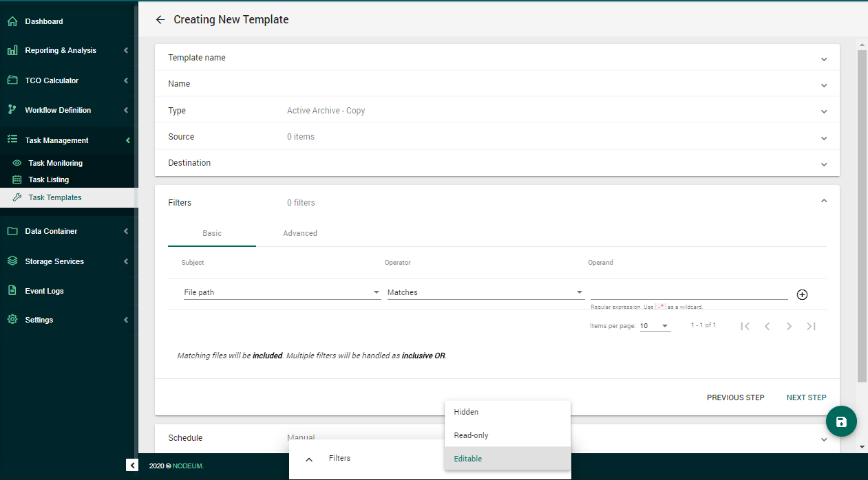Expand the Data Container submenu arrow
The height and width of the screenshot is (480, 868).
coord(126,231)
